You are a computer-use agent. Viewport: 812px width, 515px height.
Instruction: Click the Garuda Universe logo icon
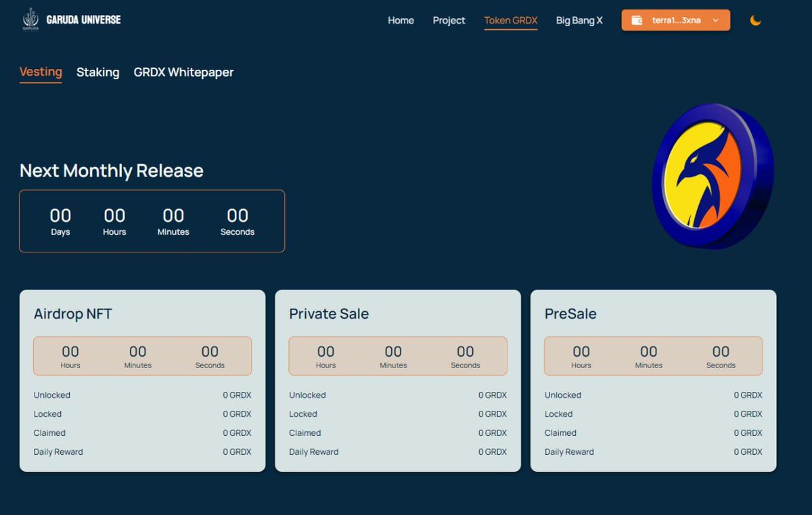(x=30, y=19)
